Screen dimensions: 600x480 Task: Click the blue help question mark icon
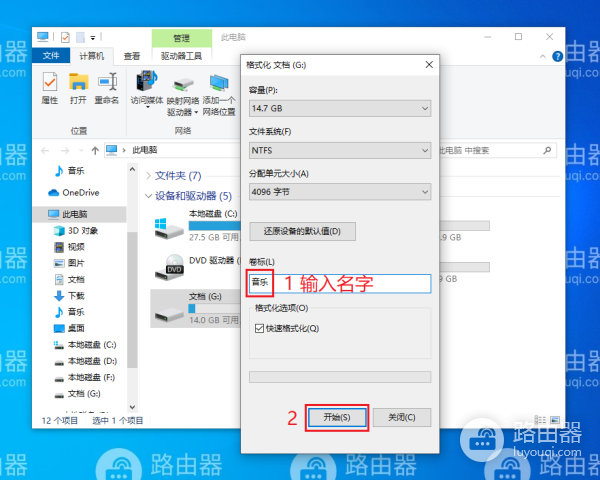pyautogui.click(x=558, y=56)
